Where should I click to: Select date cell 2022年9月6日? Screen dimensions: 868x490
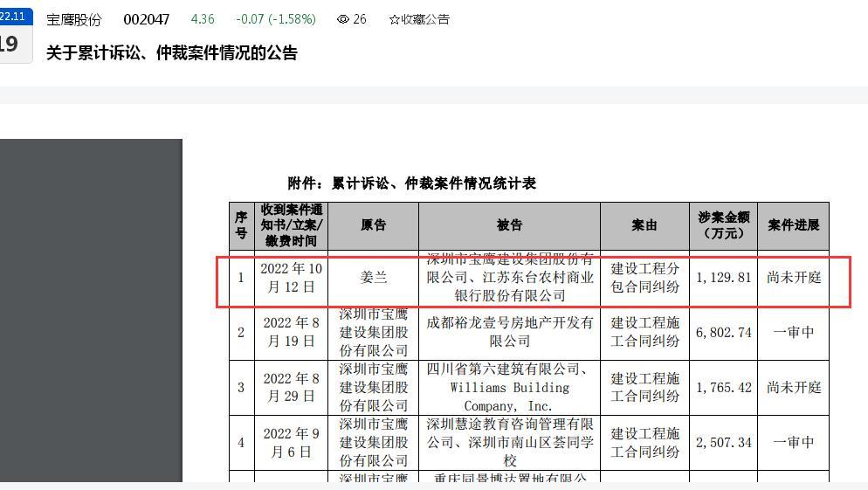(291, 442)
